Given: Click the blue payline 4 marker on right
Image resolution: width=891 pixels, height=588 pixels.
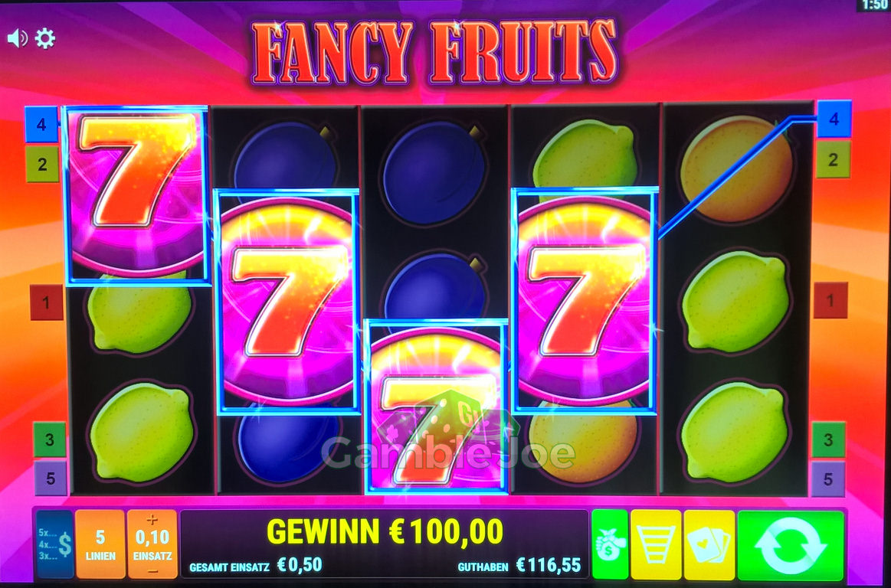Looking at the screenshot, I should coord(834,119).
